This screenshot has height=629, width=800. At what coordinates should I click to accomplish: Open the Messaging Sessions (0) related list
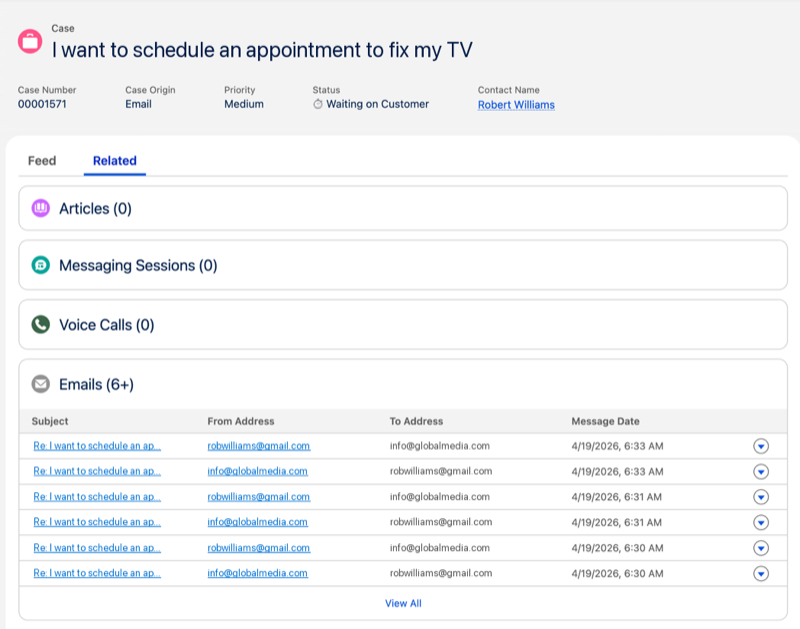coord(138,265)
